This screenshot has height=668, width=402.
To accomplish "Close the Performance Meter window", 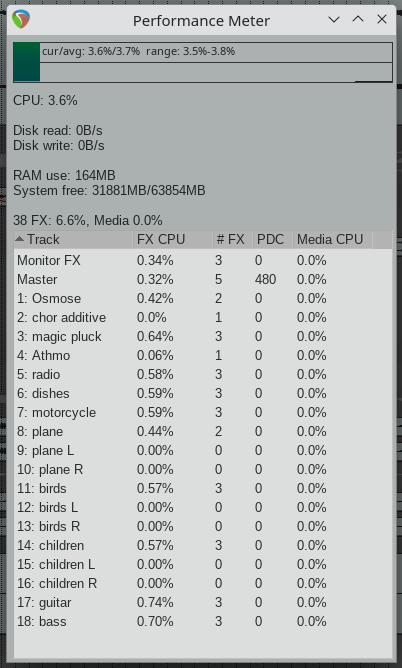I will point(382,19).
